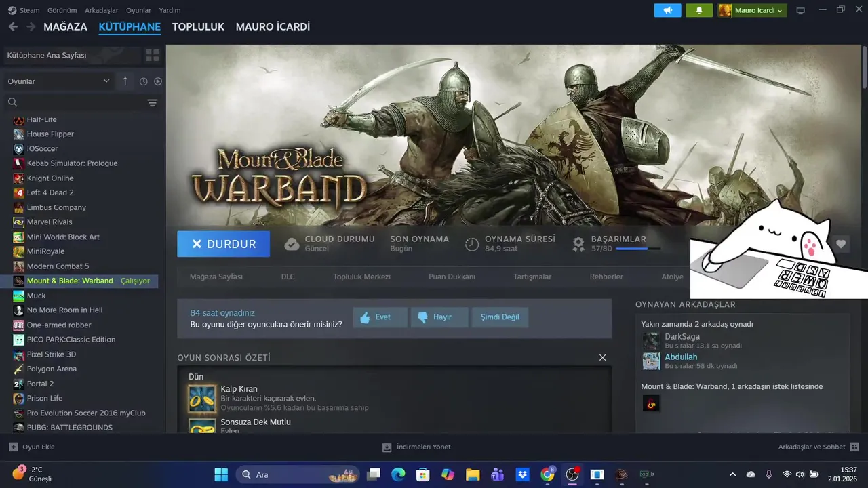The width and height of the screenshot is (868, 488).
Task: Open the Tartışmalar tab
Action: point(532,277)
